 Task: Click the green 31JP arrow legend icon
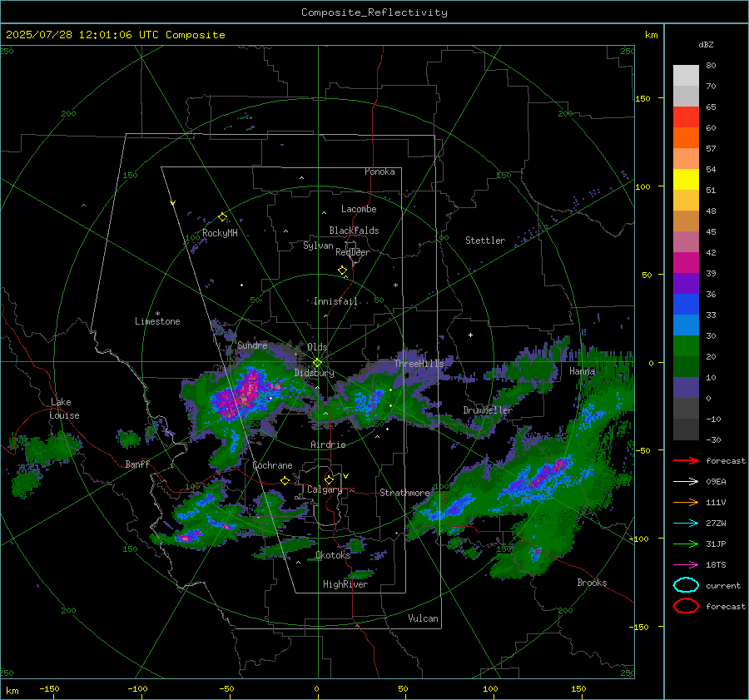click(686, 544)
